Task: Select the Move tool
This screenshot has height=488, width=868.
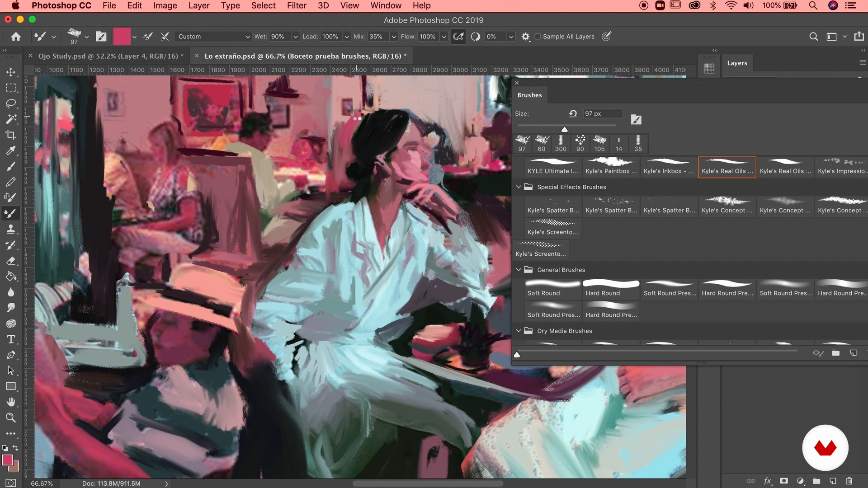Action: click(11, 72)
